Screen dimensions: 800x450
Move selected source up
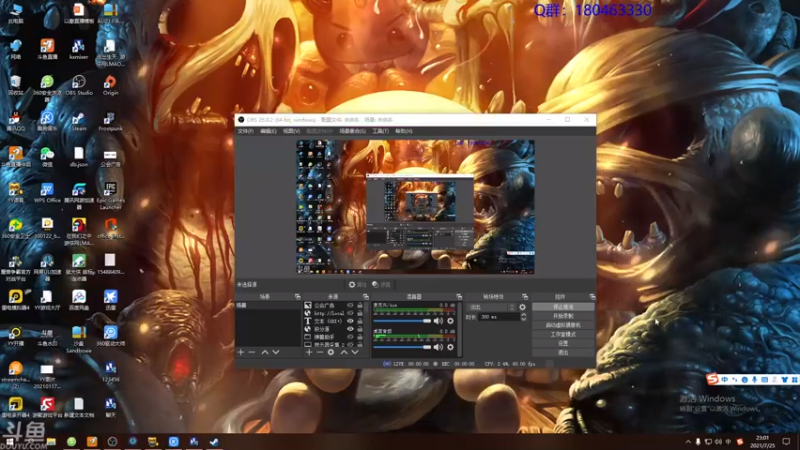344,352
